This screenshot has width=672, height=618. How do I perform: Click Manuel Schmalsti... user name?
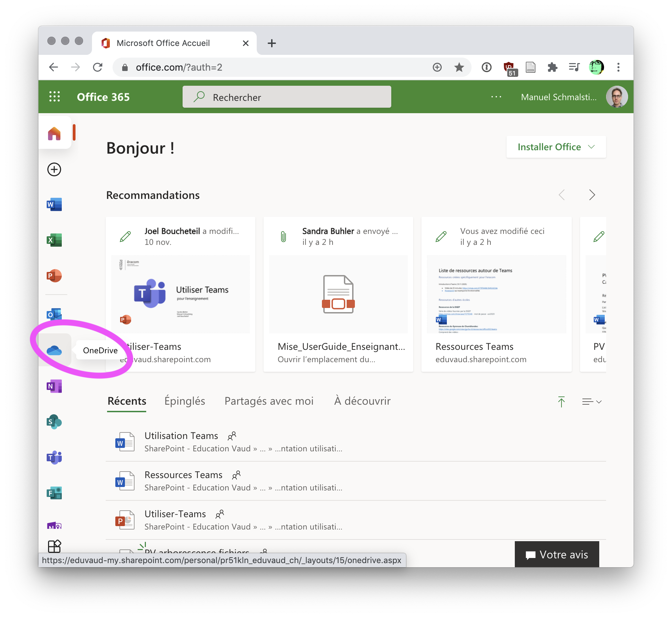coord(559,97)
